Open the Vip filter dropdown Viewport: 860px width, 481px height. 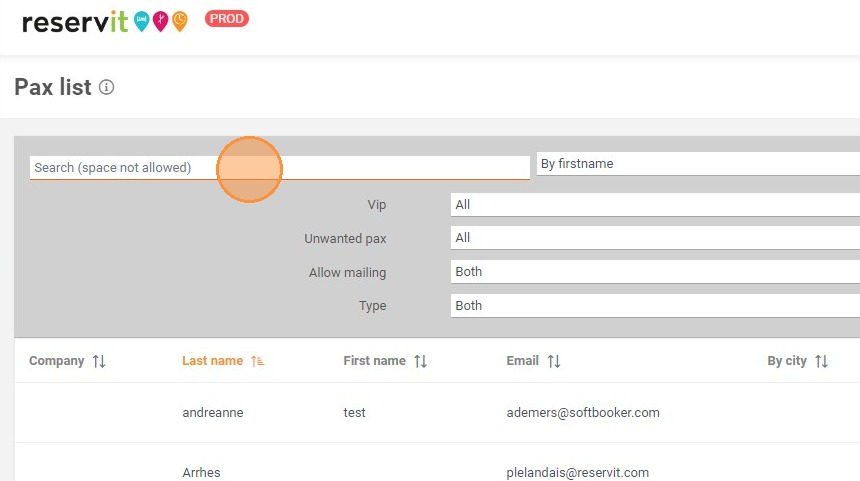coord(655,205)
